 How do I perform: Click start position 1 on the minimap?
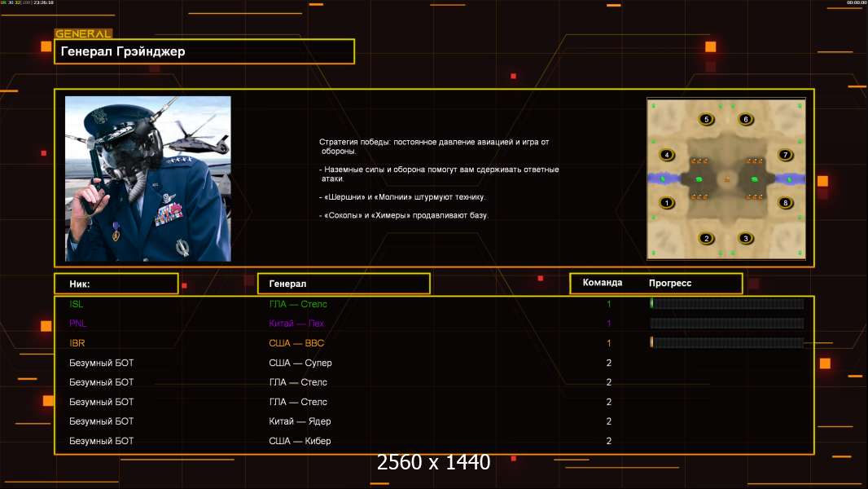pyautogui.click(x=667, y=203)
